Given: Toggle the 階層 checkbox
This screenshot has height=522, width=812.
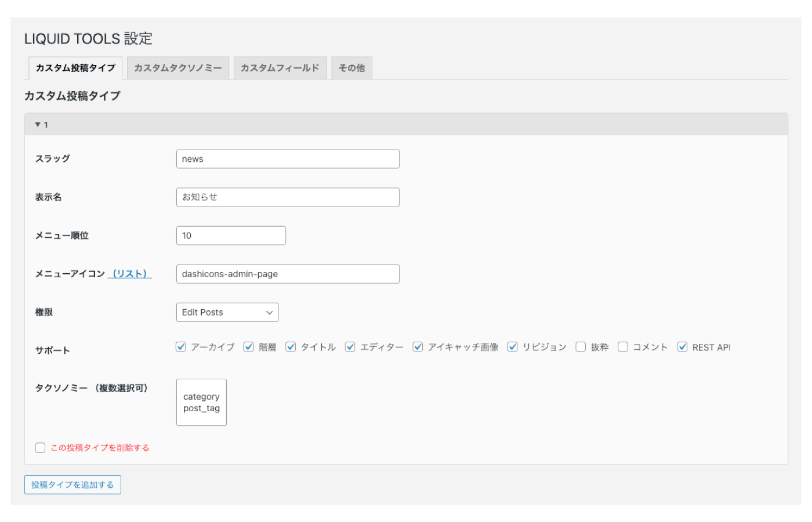Looking at the screenshot, I should tap(249, 347).
